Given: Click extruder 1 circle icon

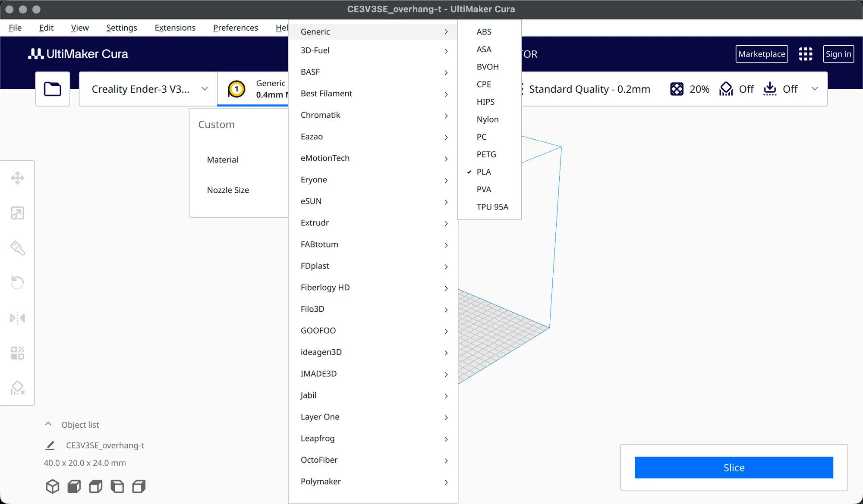Looking at the screenshot, I should point(236,89).
